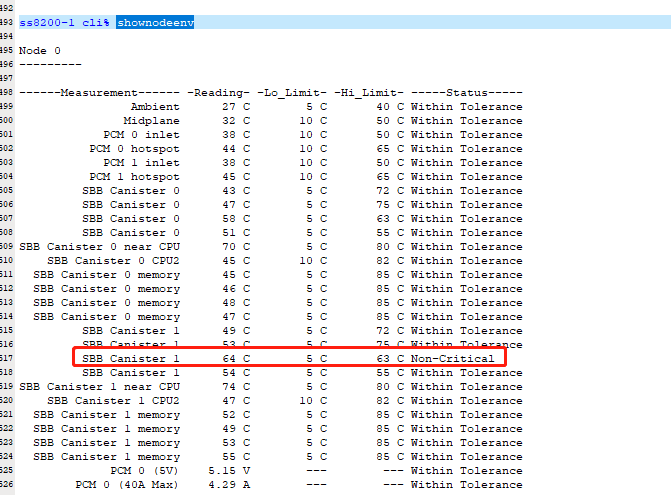Click the Non-Critical status text

[x=452, y=359]
